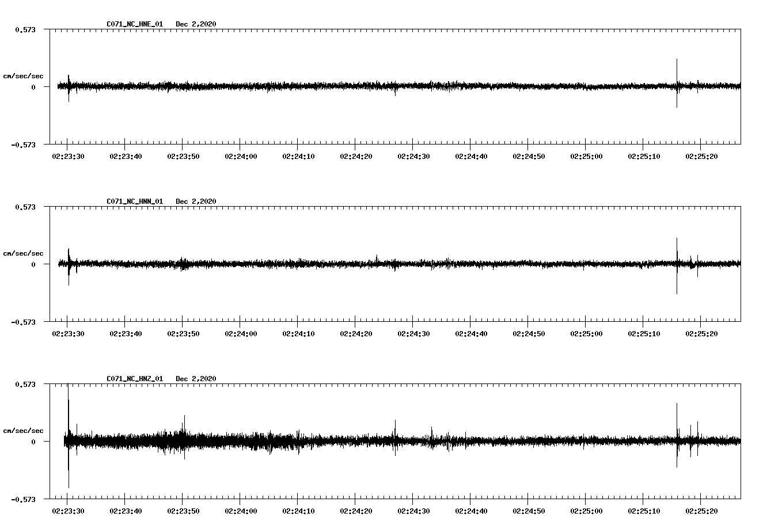
Task: Select the C071_NC_HNE_01 channel title
Action: 134,24
